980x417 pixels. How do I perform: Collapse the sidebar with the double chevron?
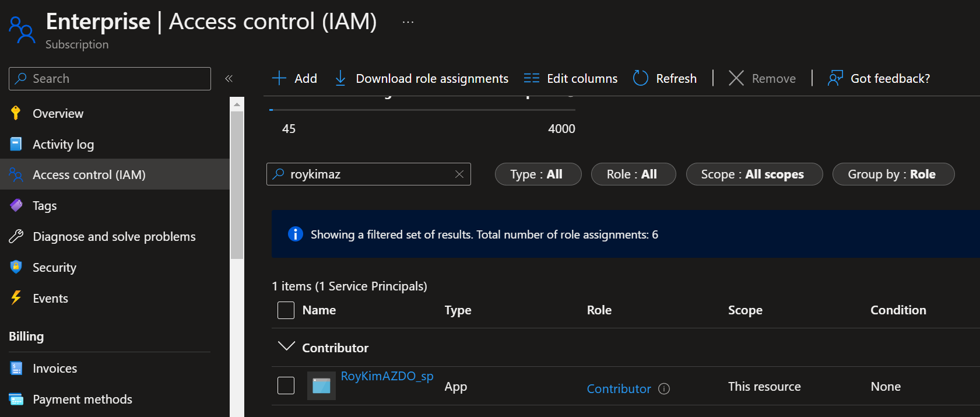[229, 79]
